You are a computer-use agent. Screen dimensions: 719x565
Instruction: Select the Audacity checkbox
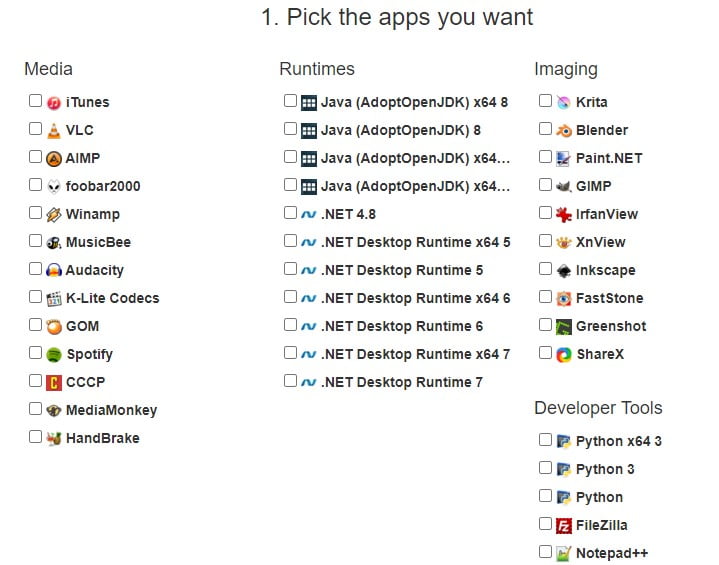(x=35, y=269)
